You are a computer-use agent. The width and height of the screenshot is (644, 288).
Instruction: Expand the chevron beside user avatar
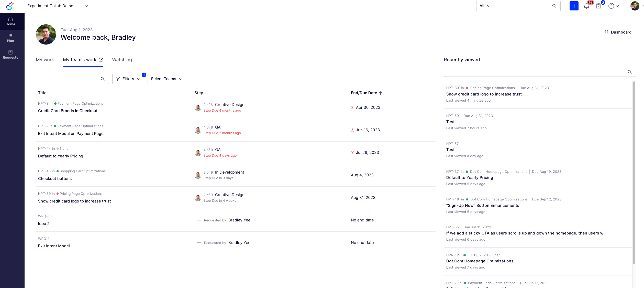(642, 6)
